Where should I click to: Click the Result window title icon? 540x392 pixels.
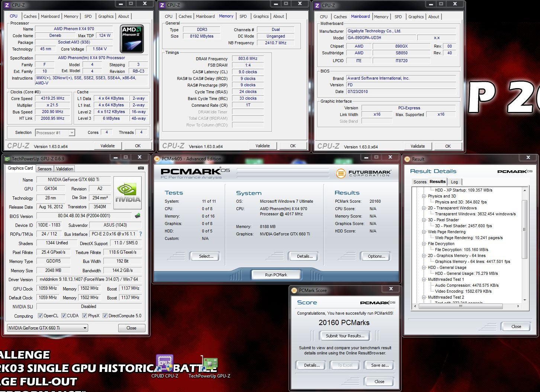pos(407,159)
